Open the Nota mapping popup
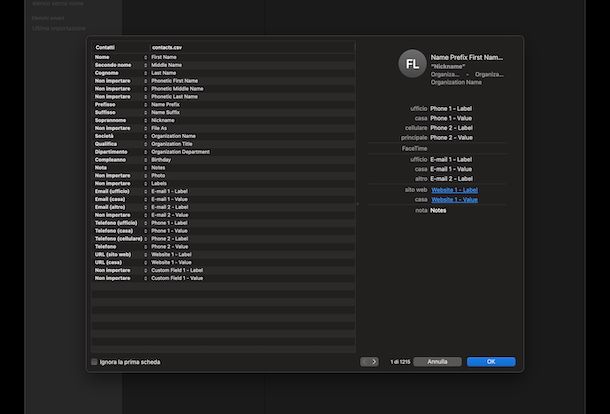 coord(120,168)
